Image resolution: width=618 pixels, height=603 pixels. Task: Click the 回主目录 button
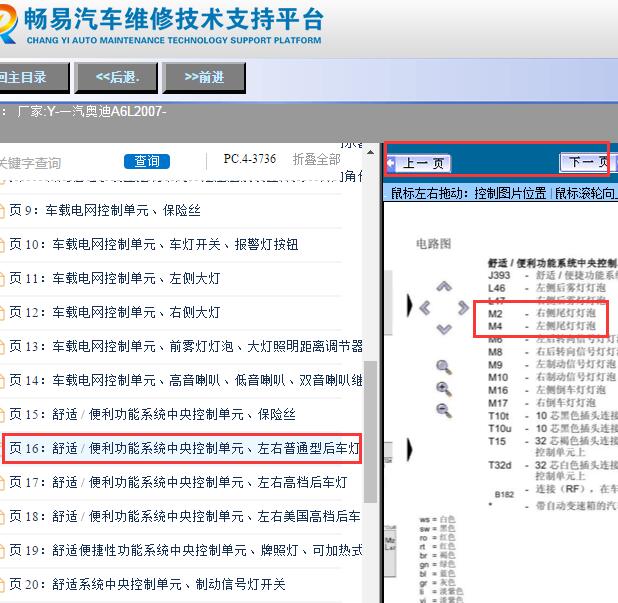[x=34, y=77]
